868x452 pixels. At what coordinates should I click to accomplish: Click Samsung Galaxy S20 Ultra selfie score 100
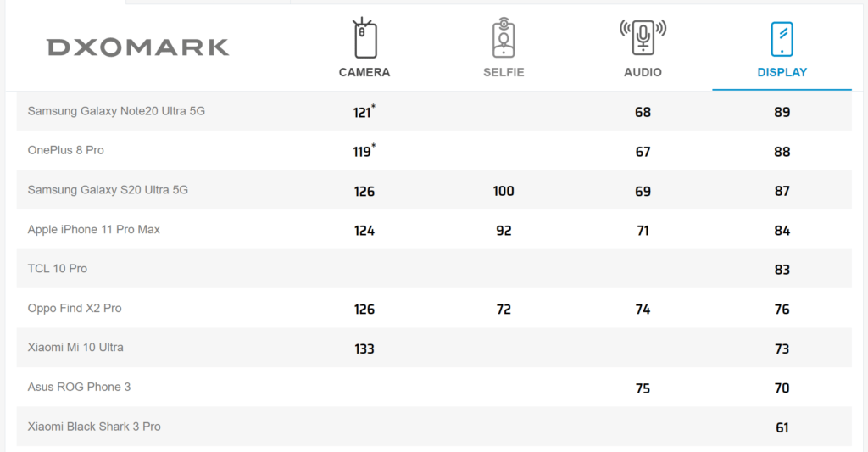tap(504, 191)
